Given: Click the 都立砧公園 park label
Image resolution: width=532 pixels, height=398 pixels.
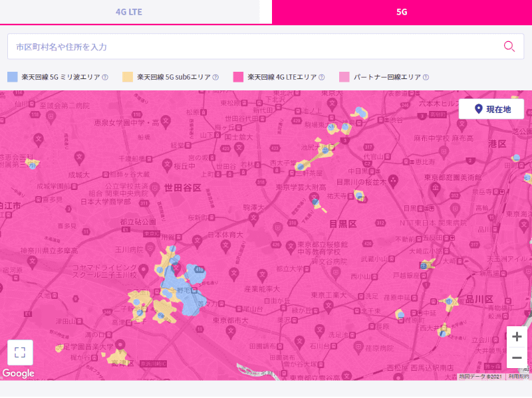Looking at the screenshot, I should coord(138,222).
